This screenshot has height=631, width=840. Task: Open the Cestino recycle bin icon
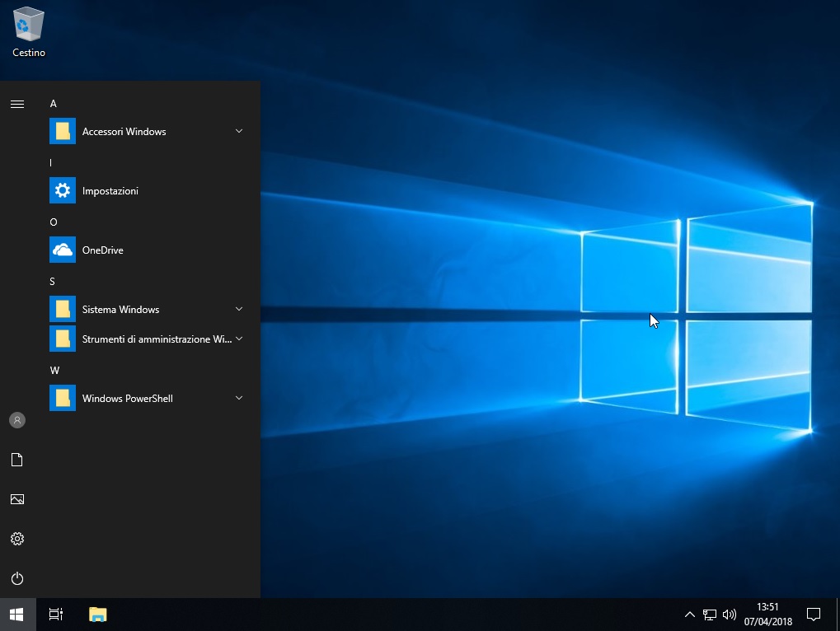28,31
